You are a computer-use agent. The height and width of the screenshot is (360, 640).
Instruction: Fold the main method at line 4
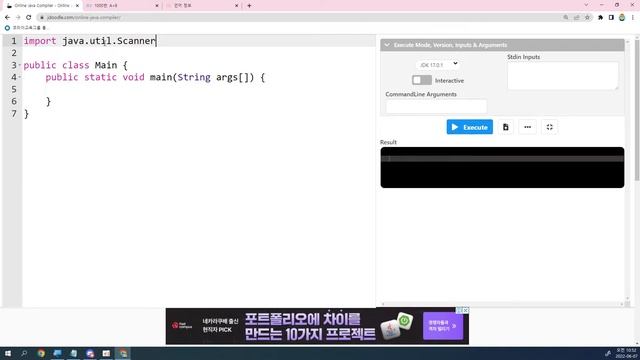click(x=20, y=77)
